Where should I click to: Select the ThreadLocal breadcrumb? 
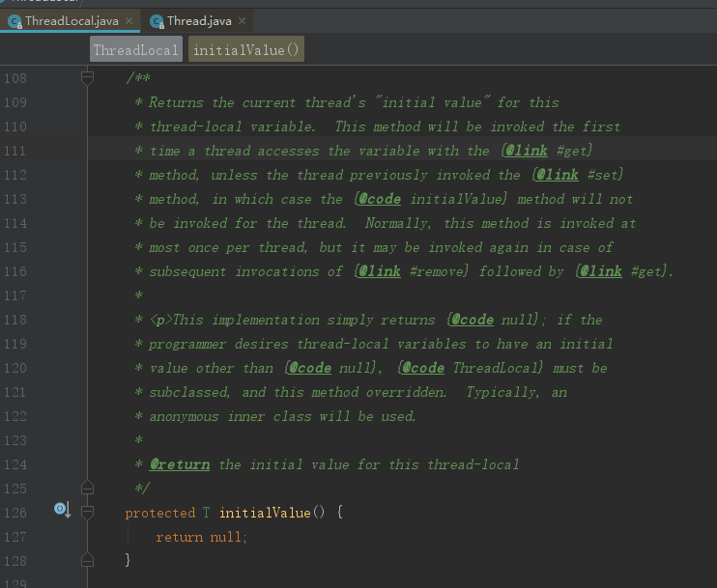point(136,49)
